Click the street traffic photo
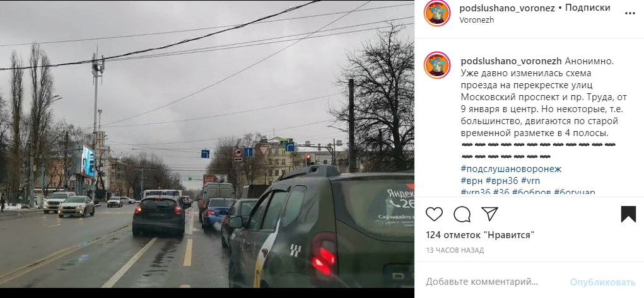The height and width of the screenshot is (298, 644). coord(207,144)
